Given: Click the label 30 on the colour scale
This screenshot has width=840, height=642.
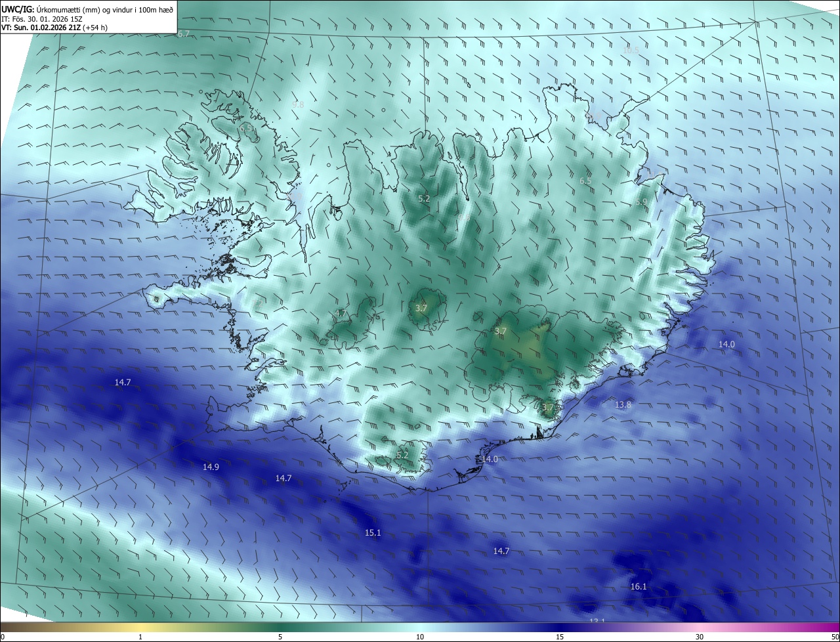Looking at the screenshot, I should pyautogui.click(x=700, y=637).
